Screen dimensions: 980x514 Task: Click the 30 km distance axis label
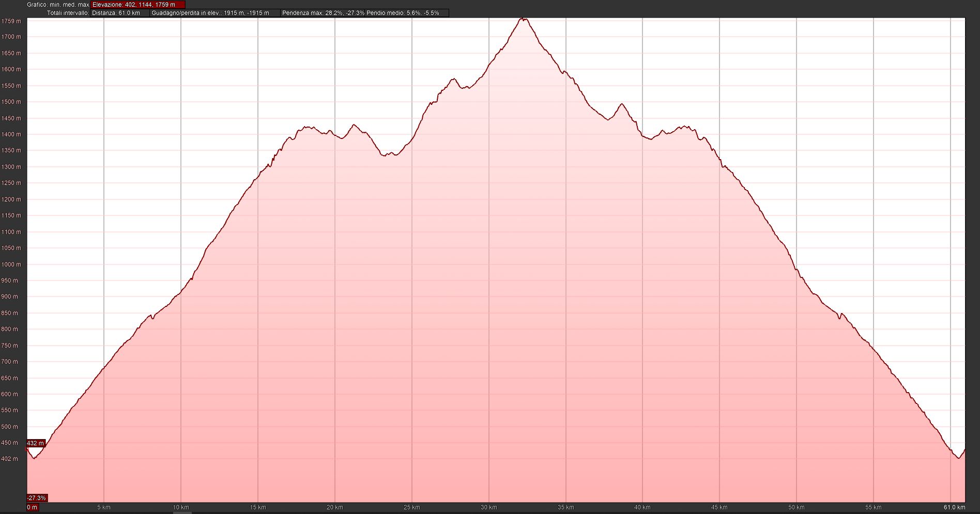click(488, 507)
